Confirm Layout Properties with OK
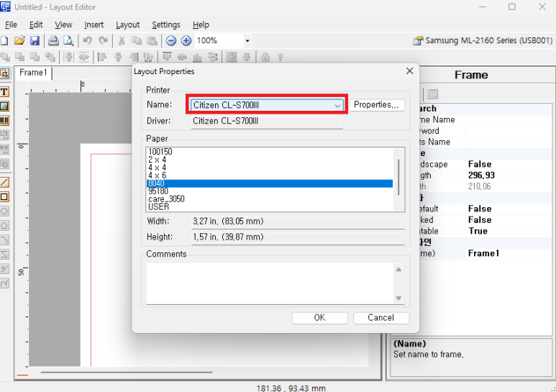The height and width of the screenshot is (392, 556). pyautogui.click(x=319, y=318)
